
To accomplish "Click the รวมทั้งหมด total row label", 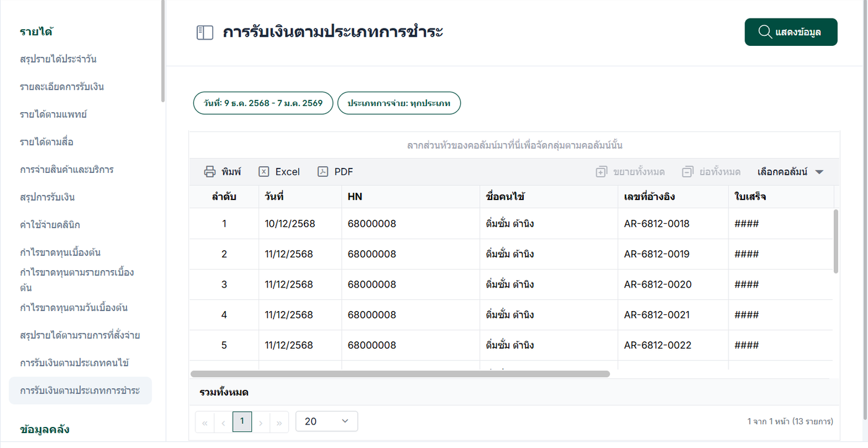I will 224,392.
